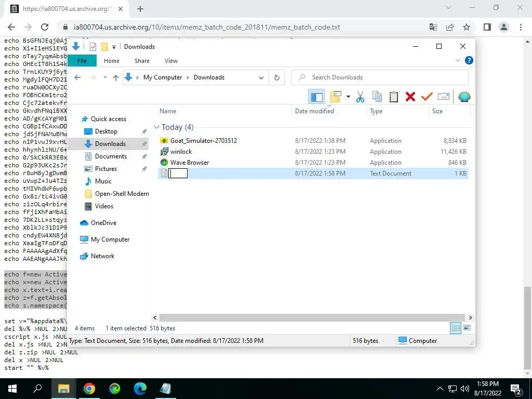Viewport: 532px width, 399px height.
Task: Click the Copy icon in the toolbar
Action: tap(377, 97)
